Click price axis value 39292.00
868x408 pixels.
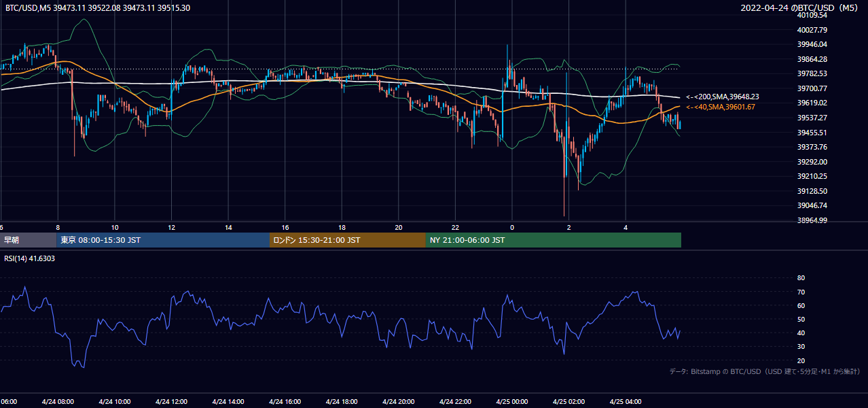(812, 162)
